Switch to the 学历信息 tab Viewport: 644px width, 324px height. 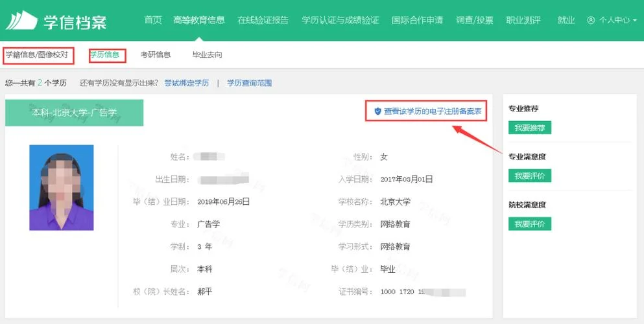[x=104, y=54]
